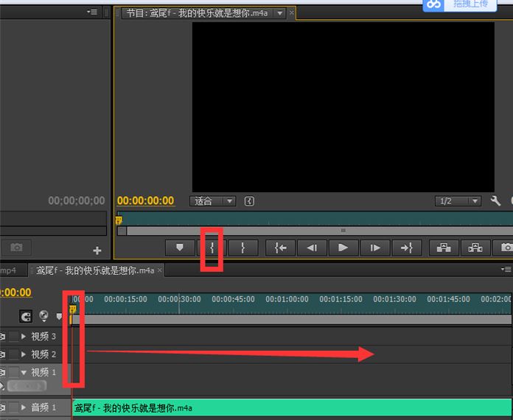Image resolution: width=513 pixels, height=420 pixels.
Task: Export frame with camera icon in program monitor
Action: coord(503,248)
